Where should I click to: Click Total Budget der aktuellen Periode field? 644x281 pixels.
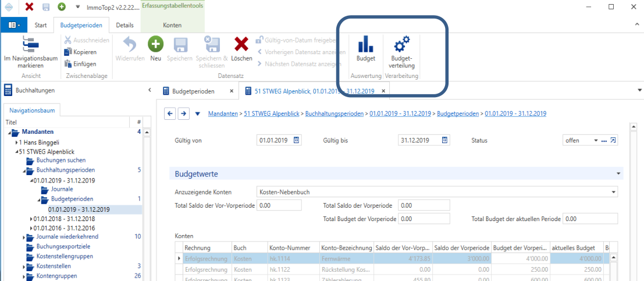590,219
